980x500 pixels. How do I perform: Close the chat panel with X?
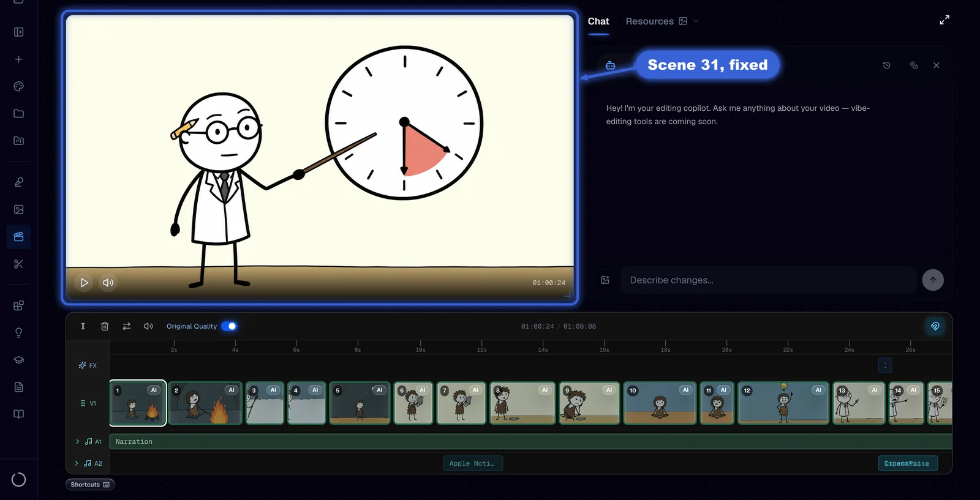click(x=936, y=65)
